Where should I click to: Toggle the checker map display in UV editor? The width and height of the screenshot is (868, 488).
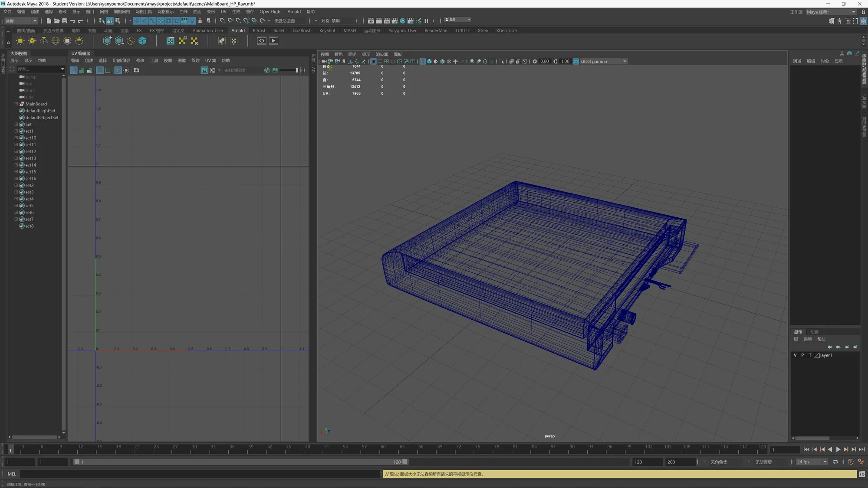click(x=213, y=70)
